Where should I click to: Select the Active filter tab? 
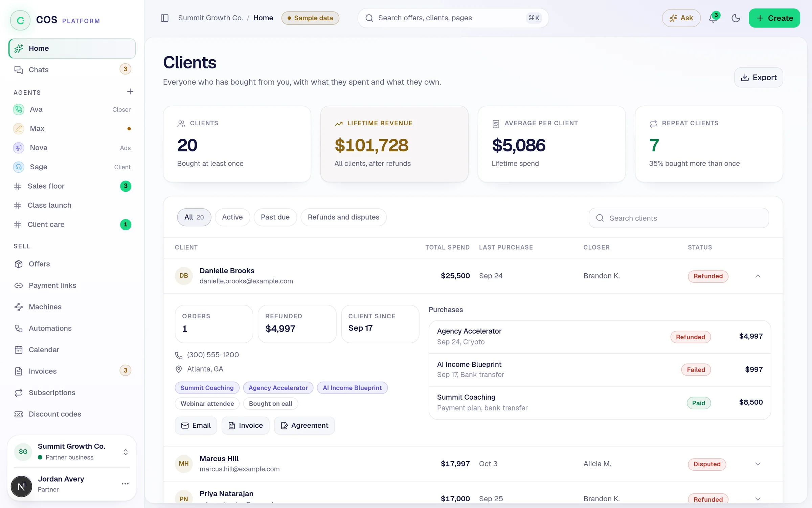coord(232,217)
